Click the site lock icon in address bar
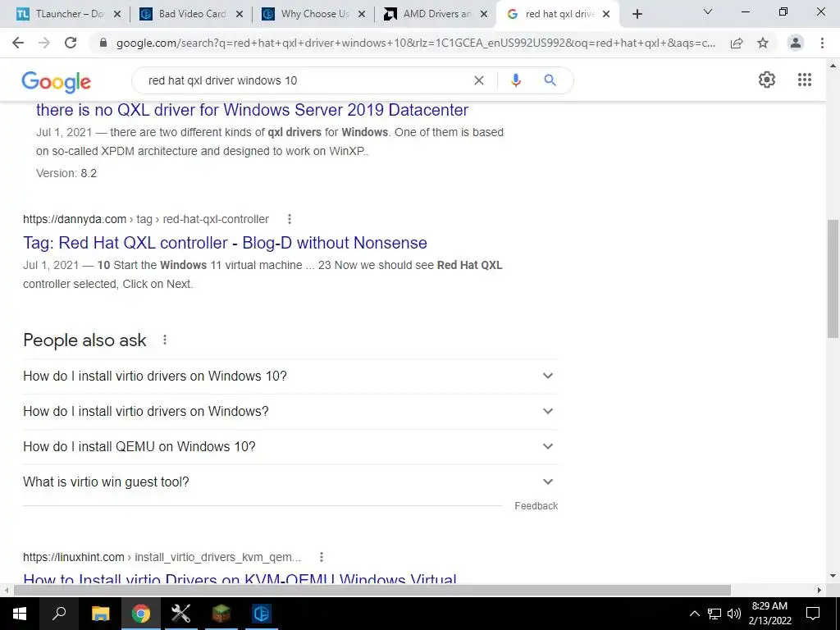This screenshot has width=840, height=630. point(103,43)
